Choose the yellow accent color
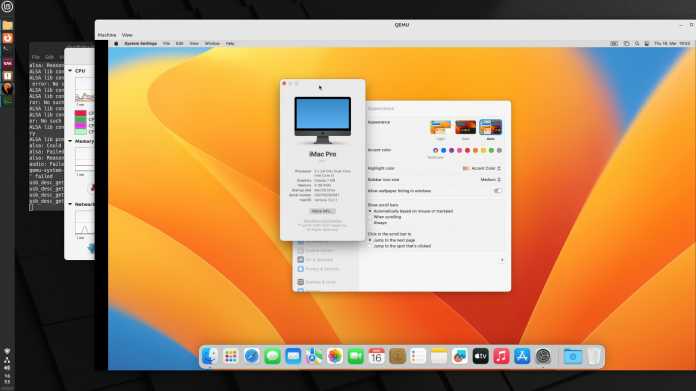This screenshot has width=696, height=391. tap(483, 150)
